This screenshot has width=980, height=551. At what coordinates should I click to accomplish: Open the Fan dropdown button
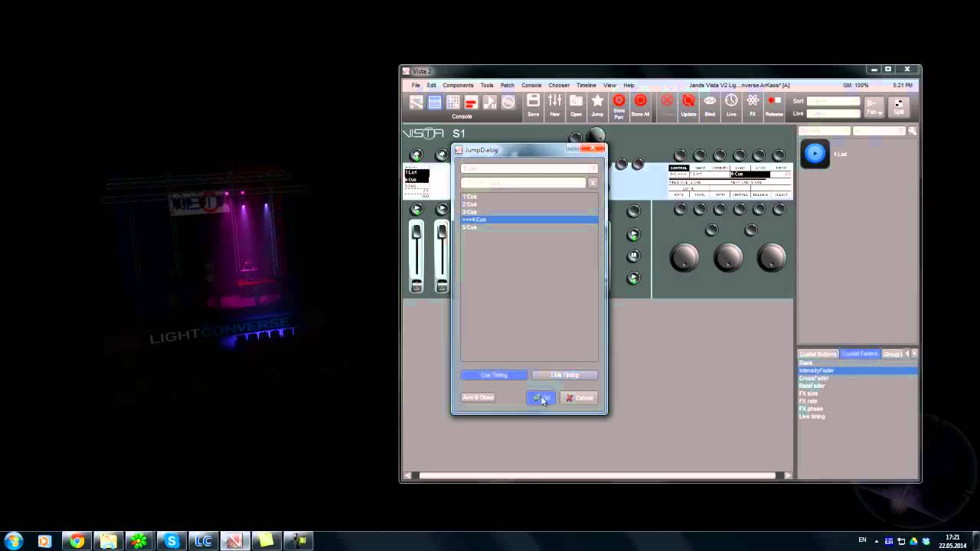pos(874,106)
